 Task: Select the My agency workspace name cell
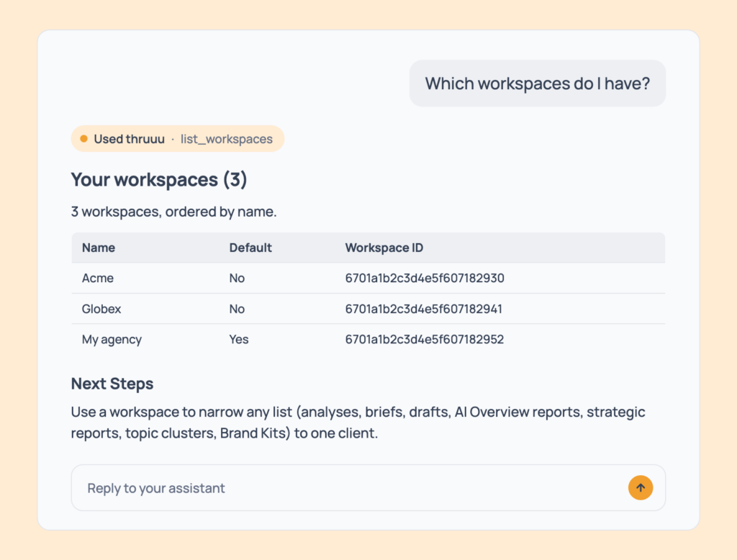pyautogui.click(x=112, y=340)
